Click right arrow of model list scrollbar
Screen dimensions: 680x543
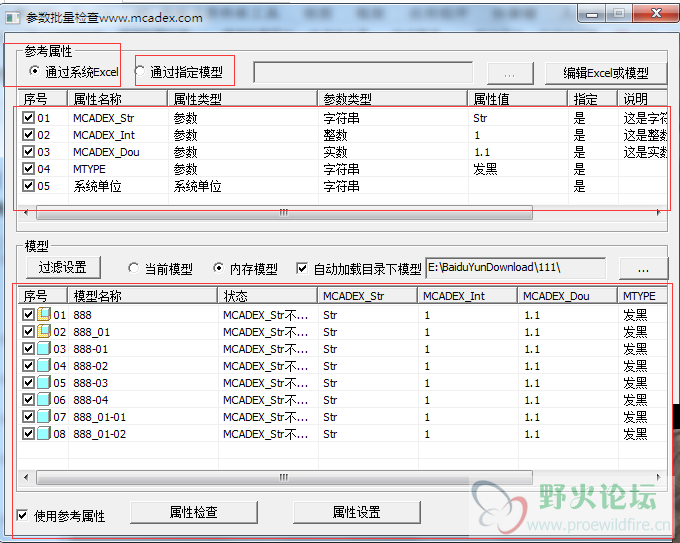(x=658, y=477)
